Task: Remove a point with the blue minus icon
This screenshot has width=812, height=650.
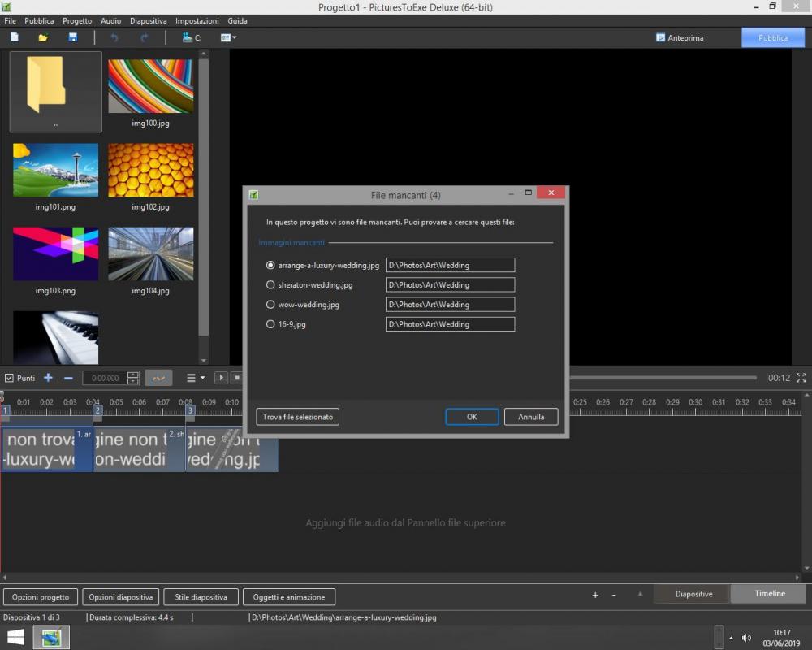Action: pos(68,379)
